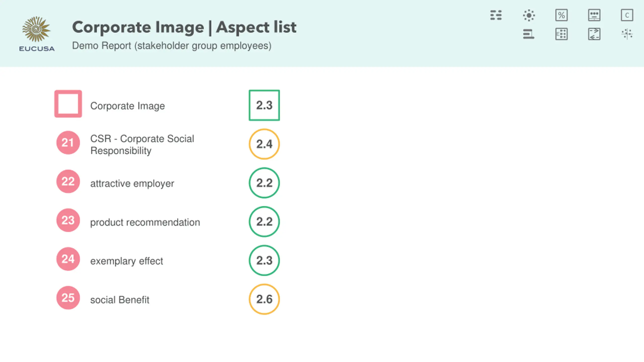Viewport: 644px width, 362px height.
Task: Select the number 25 aspect badge
Action: point(68,298)
